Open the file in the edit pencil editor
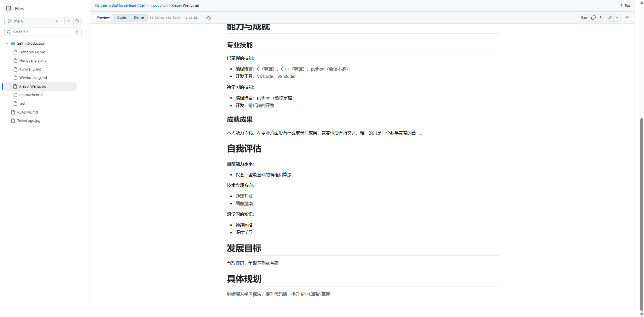Image resolution: width=644 pixels, height=317 pixels. pyautogui.click(x=610, y=17)
